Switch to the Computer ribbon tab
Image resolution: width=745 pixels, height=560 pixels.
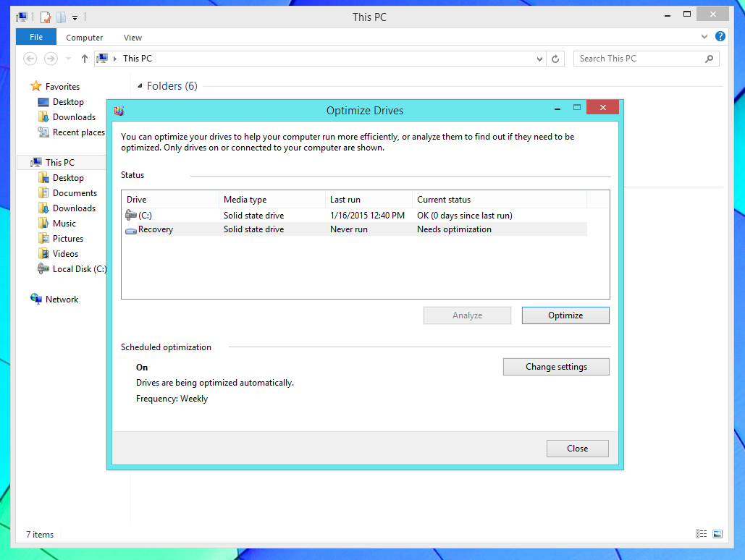point(84,38)
